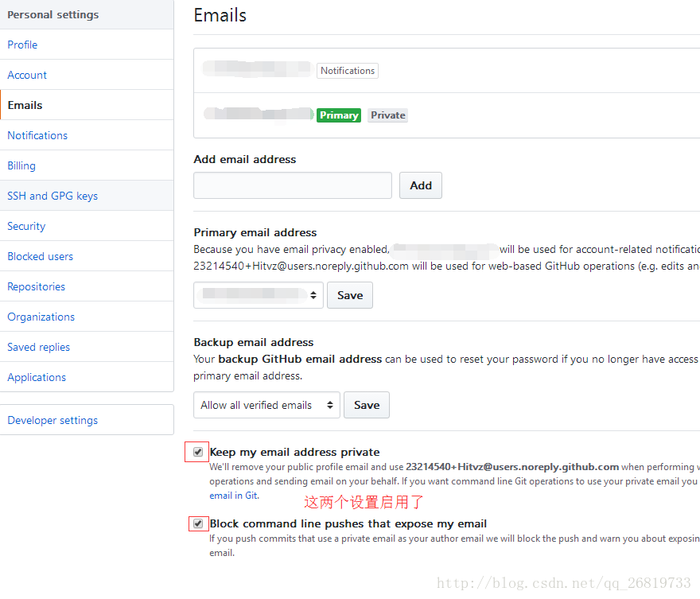Click the Private label badge
Viewport: 700px width, 599px height.
pyautogui.click(x=388, y=115)
